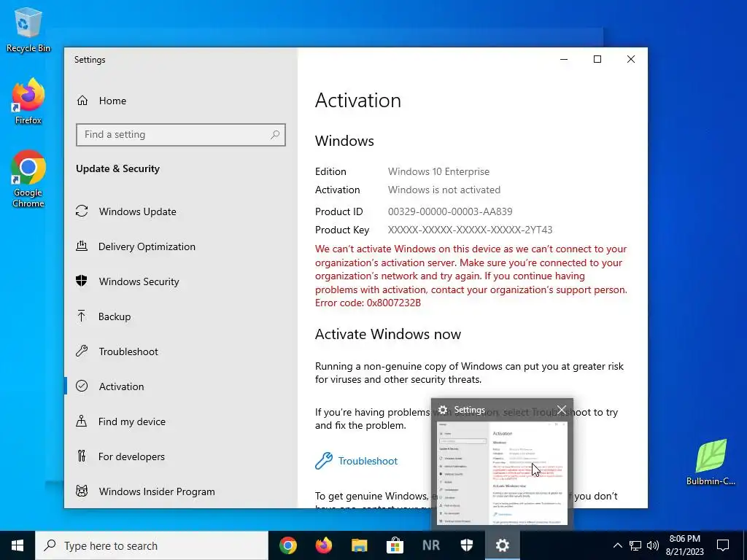
Task: Open Firefox desktop shortcut
Action: click(x=28, y=101)
